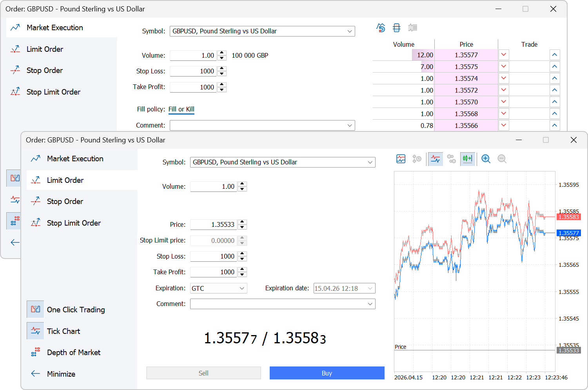Select the Tick Chart sidebar icon
Image resolution: width=588 pixels, height=390 pixels.
[35, 330]
